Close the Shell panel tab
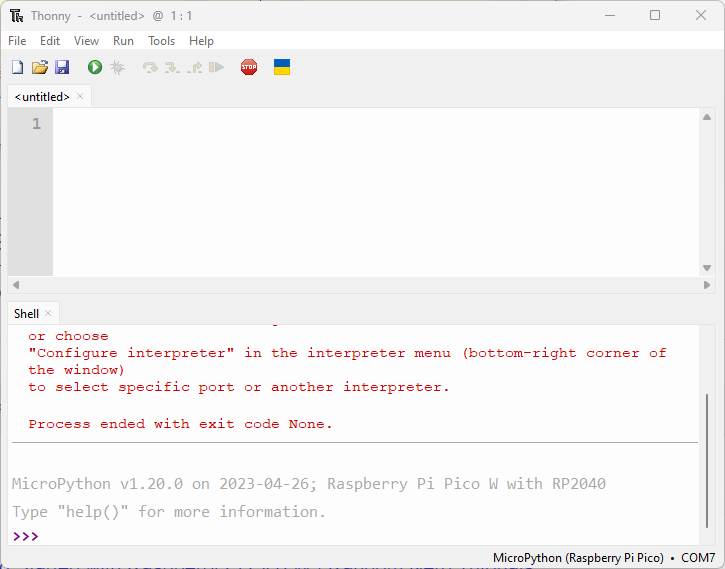This screenshot has width=725, height=569. tap(48, 314)
